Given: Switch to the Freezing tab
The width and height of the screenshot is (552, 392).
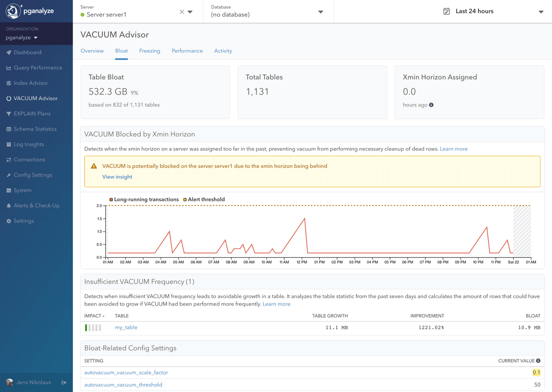Looking at the screenshot, I should click(x=149, y=51).
